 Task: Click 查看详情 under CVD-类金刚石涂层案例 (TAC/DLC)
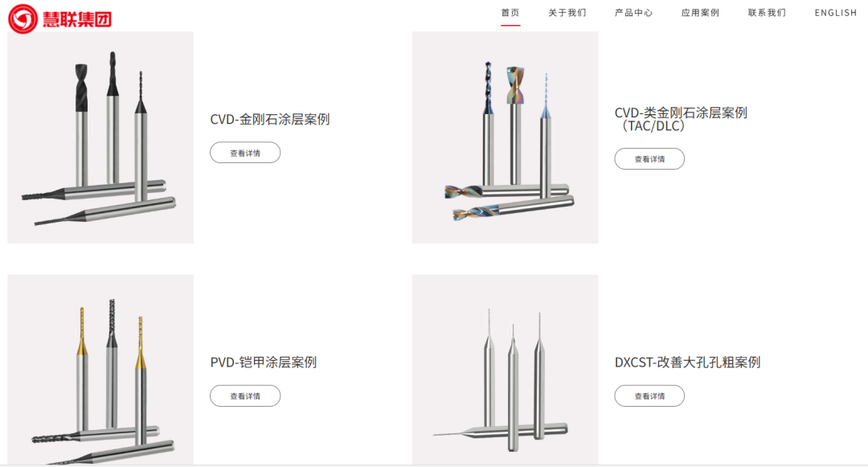649,159
